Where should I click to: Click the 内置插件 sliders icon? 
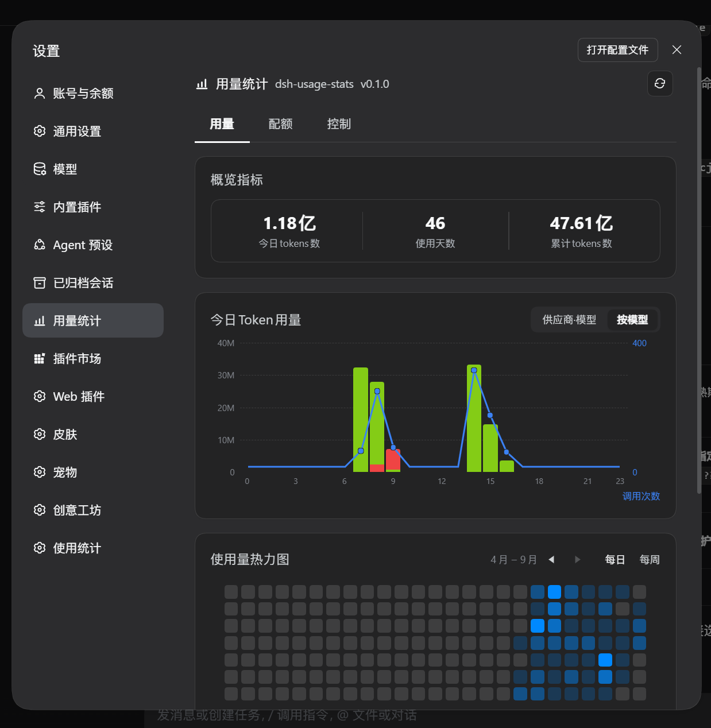pos(40,207)
